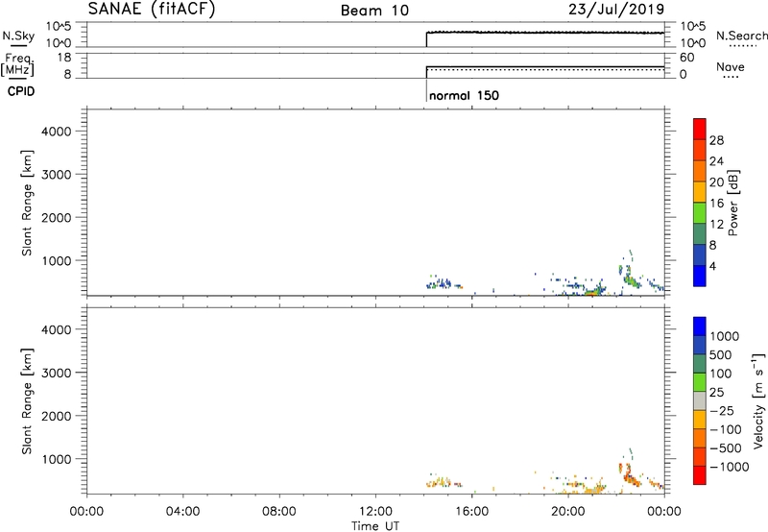Click the Nave legend label
The width and height of the screenshot is (768, 532).
pos(731,66)
